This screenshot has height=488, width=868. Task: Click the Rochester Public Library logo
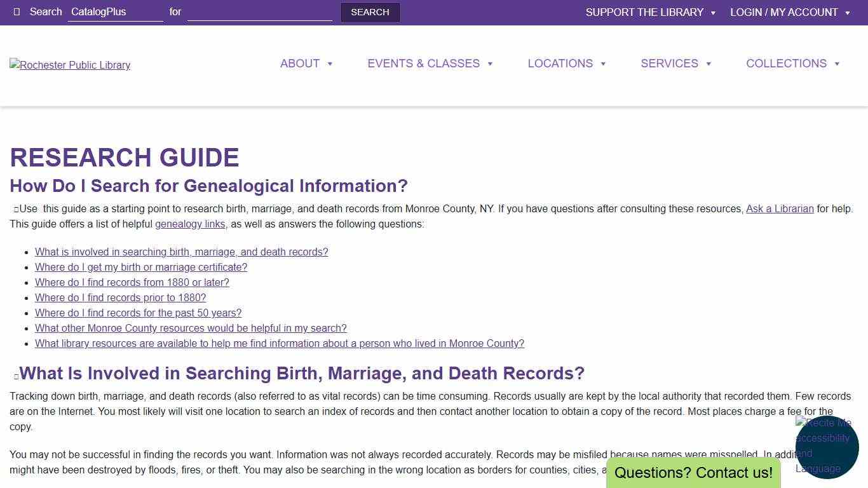pyautogui.click(x=69, y=65)
